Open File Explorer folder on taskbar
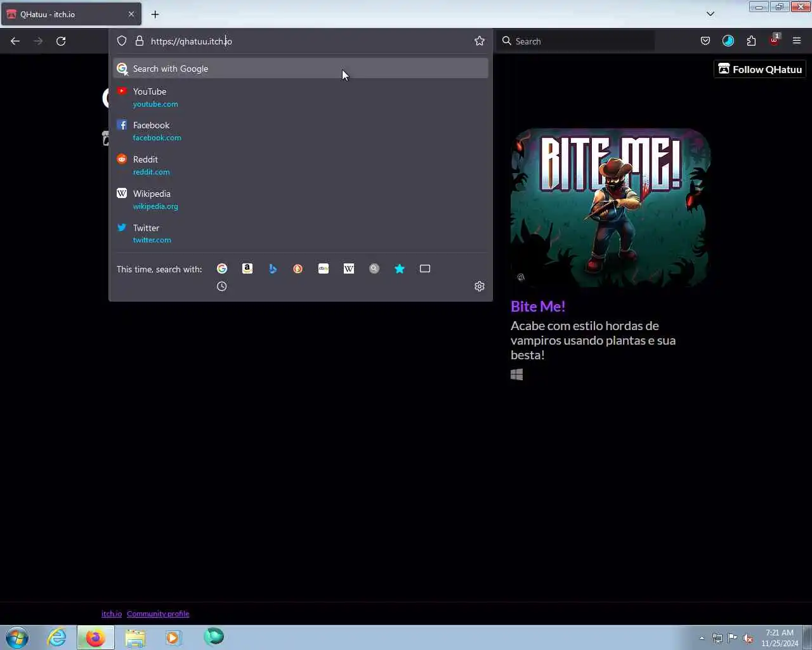Viewport: 812px width, 650px height. (x=134, y=637)
